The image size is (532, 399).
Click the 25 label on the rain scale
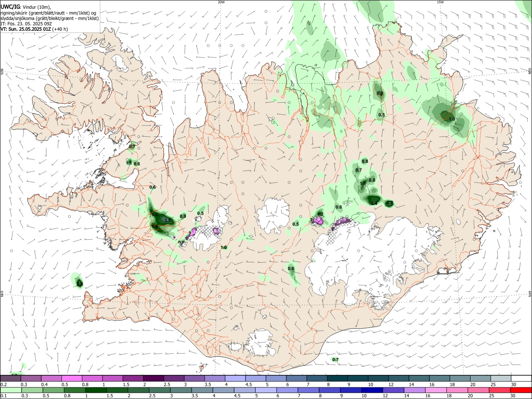coord(493,396)
